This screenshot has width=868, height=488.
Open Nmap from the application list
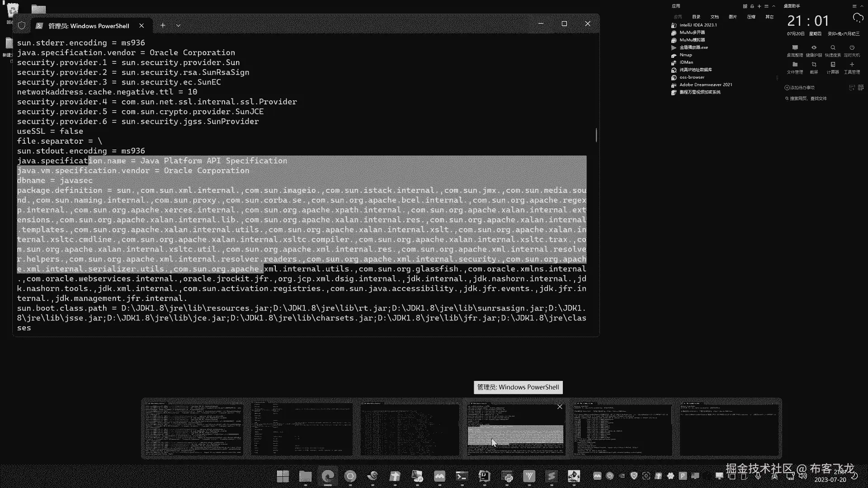685,55
